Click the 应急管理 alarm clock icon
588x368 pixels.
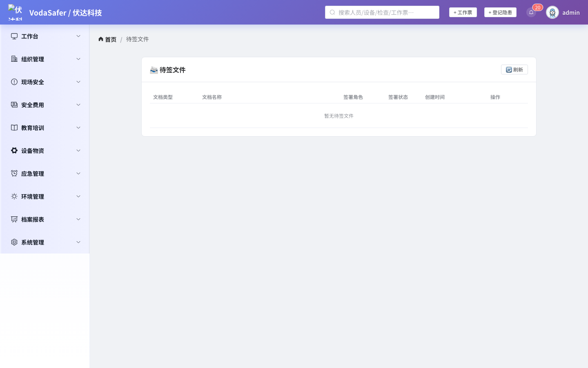click(14, 173)
